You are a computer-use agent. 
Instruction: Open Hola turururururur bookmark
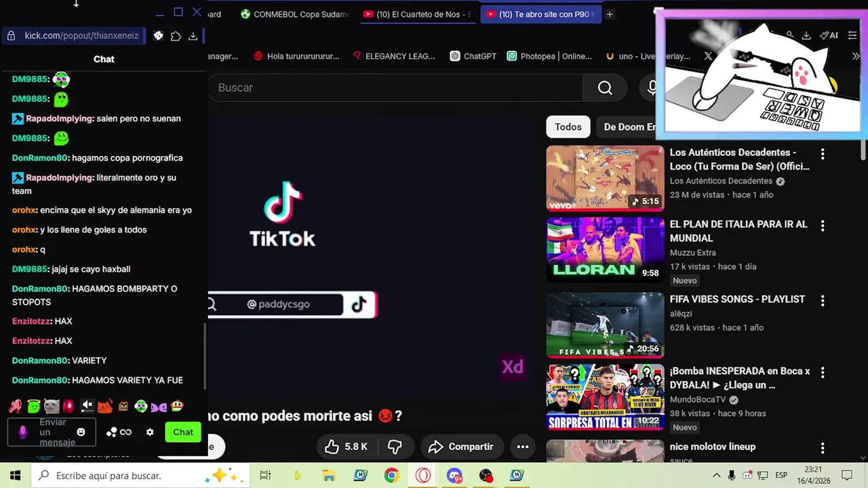click(x=296, y=56)
